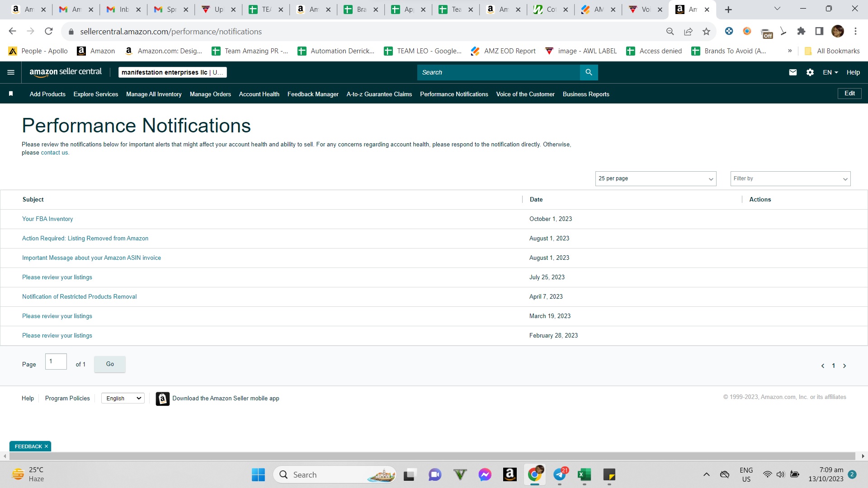The height and width of the screenshot is (488, 868).
Task: Click the browser address bar URL
Action: 171,32
